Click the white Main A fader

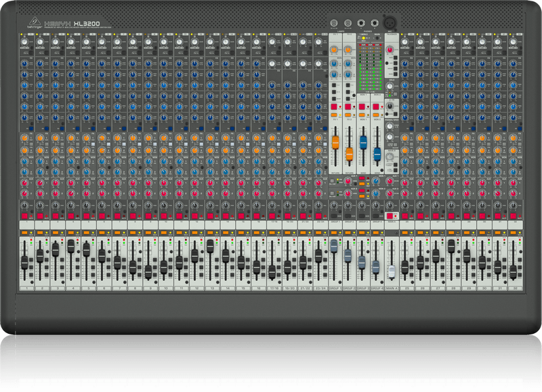click(391, 272)
